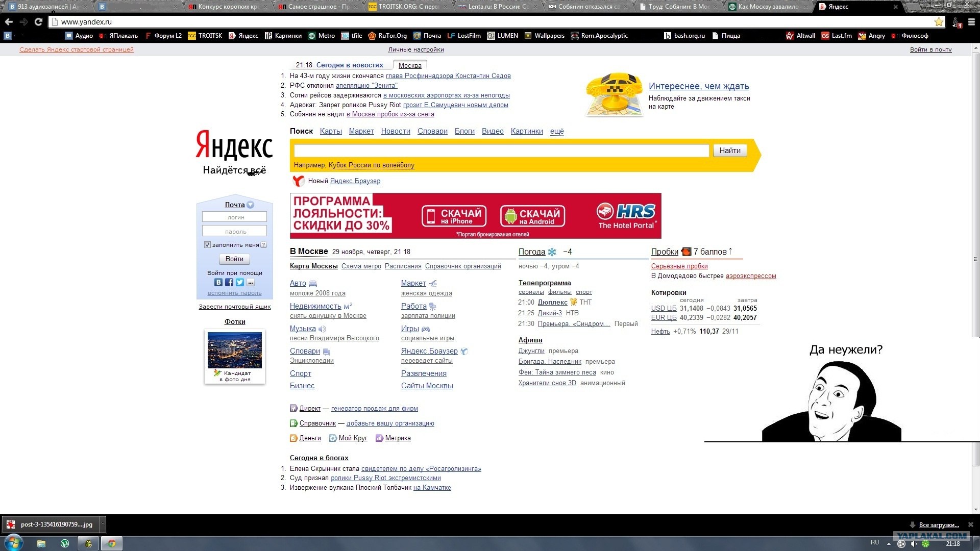Click the Войти login button
980x551 pixels.
tap(234, 259)
